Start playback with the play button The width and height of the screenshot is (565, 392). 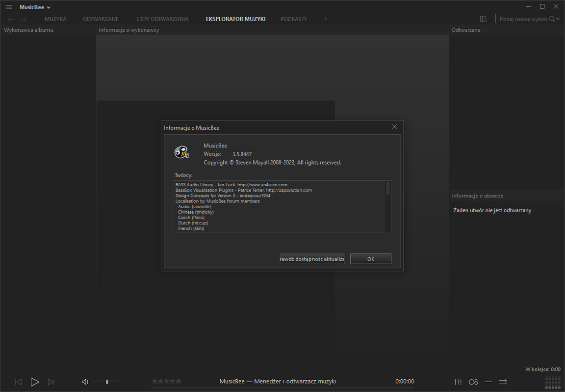coord(35,382)
